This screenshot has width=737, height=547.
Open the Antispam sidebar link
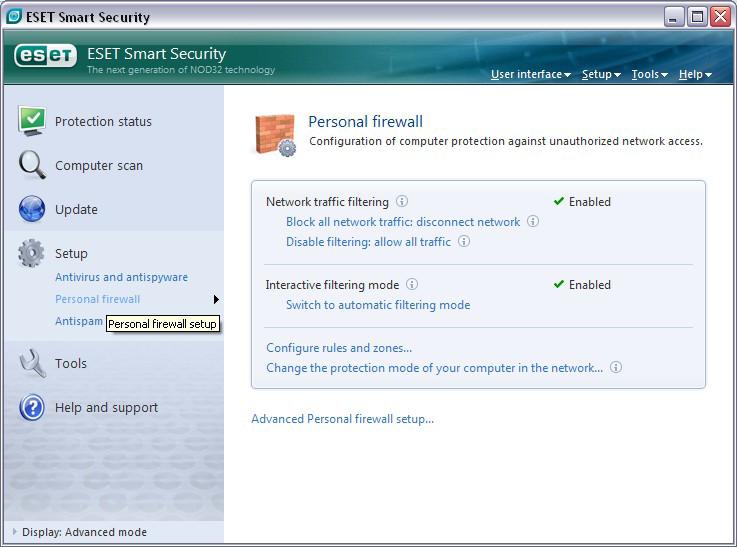click(x=78, y=321)
